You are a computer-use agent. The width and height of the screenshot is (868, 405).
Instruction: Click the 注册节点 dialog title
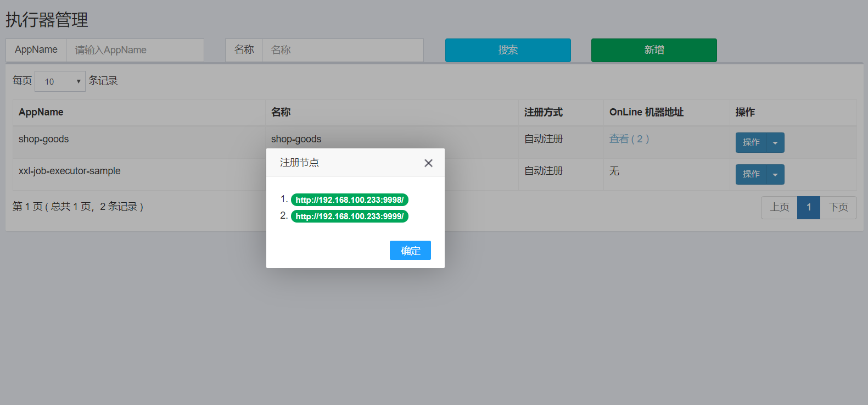(x=299, y=163)
